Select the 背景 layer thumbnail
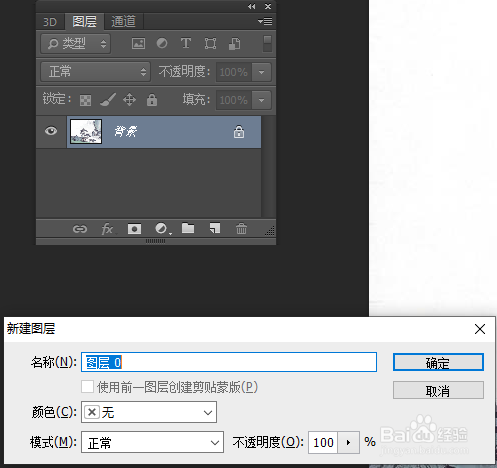The width and height of the screenshot is (497, 468). pyautogui.click(x=86, y=132)
